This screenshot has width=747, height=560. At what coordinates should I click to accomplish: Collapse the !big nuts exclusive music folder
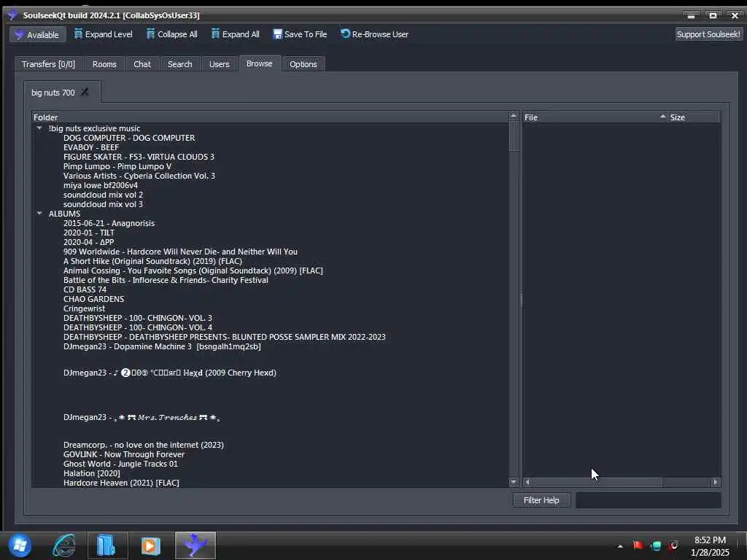(39, 128)
